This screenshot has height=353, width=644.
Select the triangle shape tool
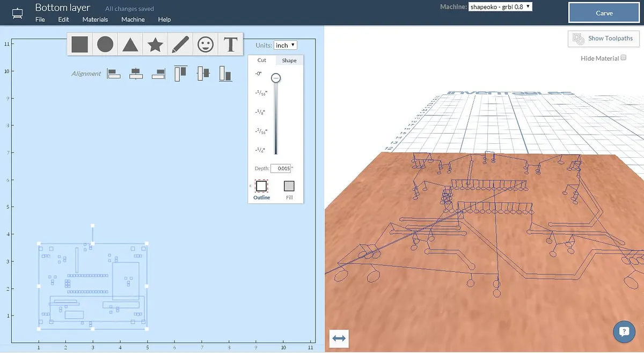130,45
